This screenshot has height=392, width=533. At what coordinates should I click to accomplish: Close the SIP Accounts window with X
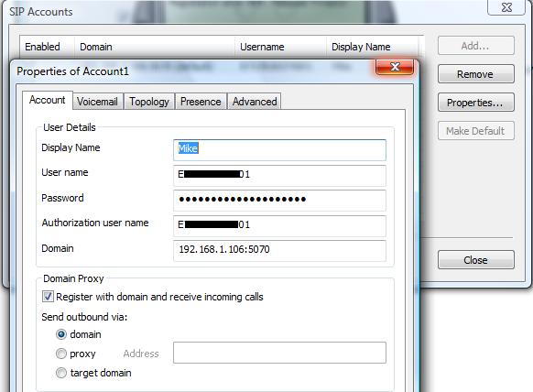[506, 7]
